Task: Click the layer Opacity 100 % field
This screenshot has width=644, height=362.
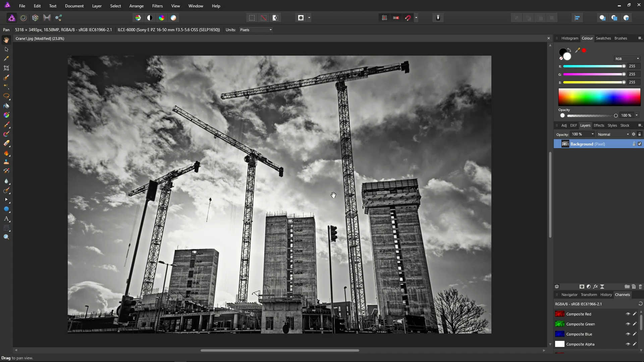Action: click(x=580, y=134)
